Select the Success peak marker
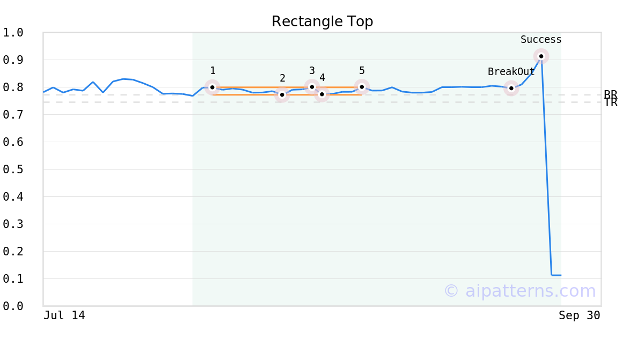644x338 pixels. (541, 56)
